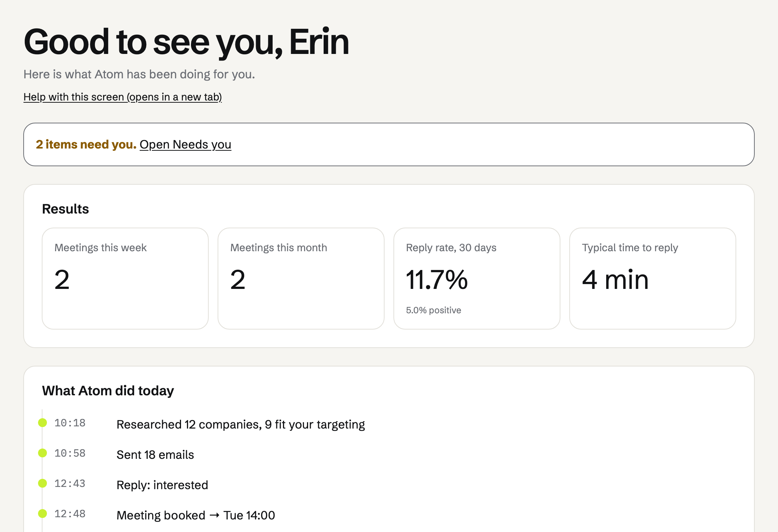Select the Meetings this month card
This screenshot has height=532, width=778.
tap(301, 279)
